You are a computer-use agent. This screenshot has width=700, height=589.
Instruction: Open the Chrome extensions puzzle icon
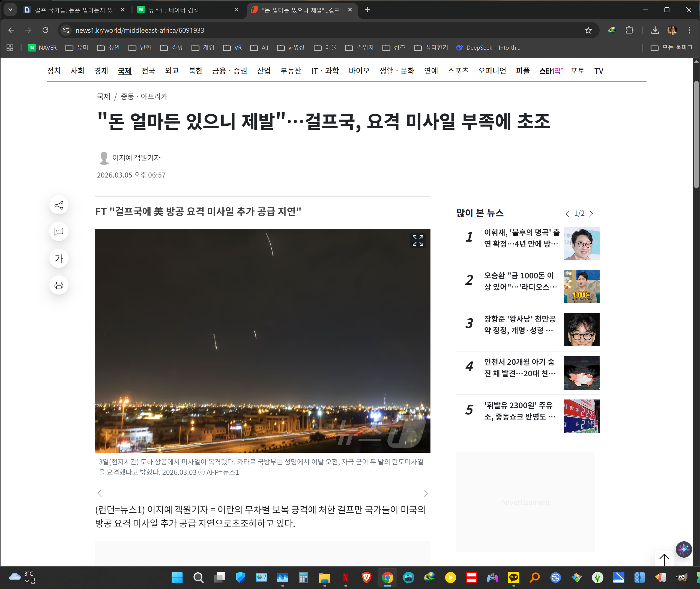[629, 30]
